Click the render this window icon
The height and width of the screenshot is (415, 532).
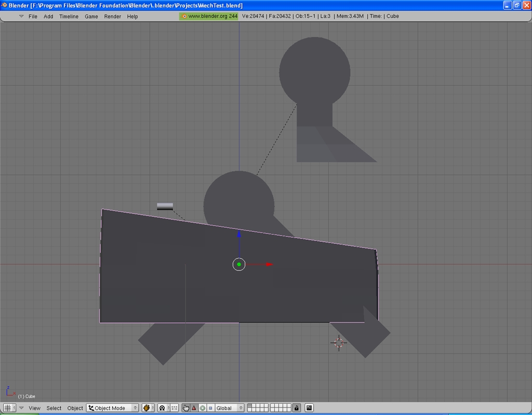click(x=309, y=408)
